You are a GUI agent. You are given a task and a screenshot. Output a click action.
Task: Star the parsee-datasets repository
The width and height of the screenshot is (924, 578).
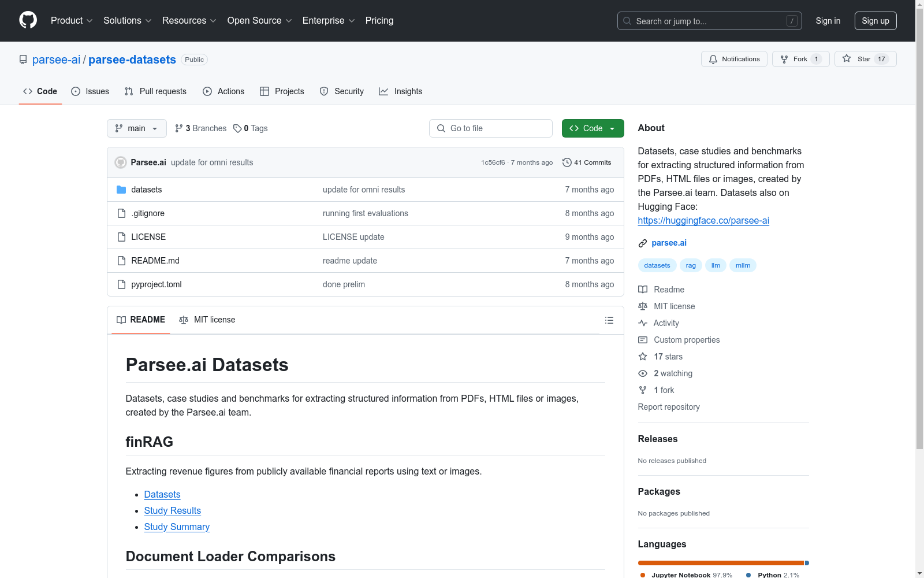point(865,59)
